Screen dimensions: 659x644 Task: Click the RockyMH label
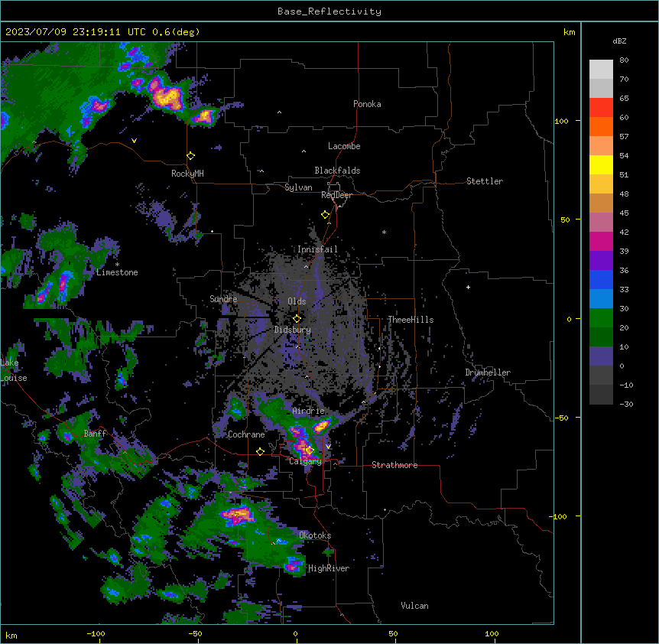[187, 174]
